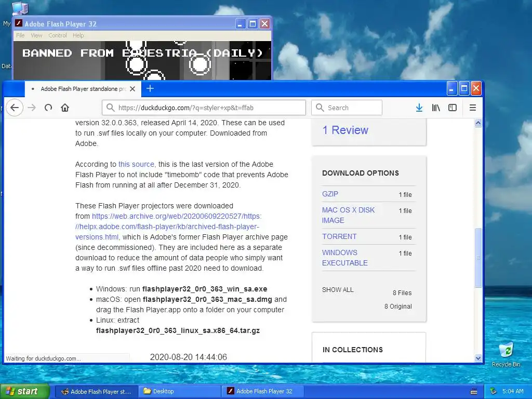Click the Flash icon in Flash Player title bar
This screenshot has width=532, height=399.
(x=19, y=23)
